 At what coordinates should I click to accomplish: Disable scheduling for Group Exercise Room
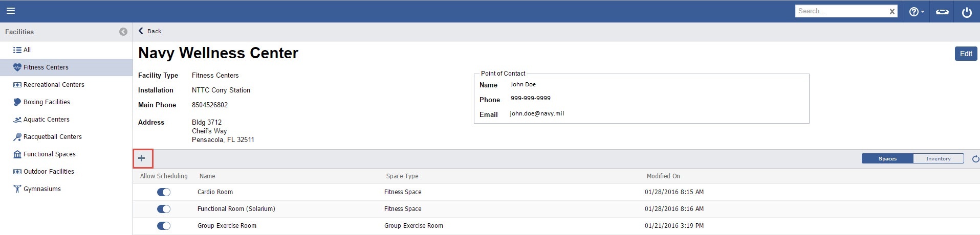[164, 226]
